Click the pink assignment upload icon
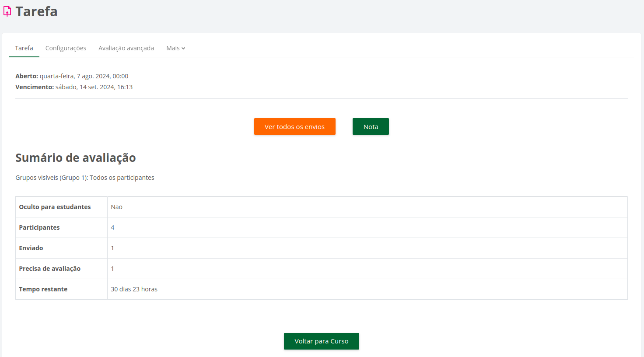644x357 pixels. point(7,11)
